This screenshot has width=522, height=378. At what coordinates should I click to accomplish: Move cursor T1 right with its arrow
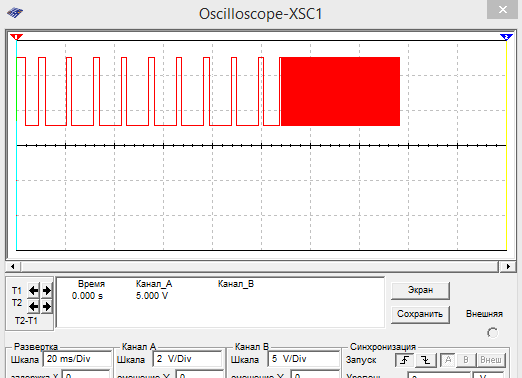(x=47, y=291)
